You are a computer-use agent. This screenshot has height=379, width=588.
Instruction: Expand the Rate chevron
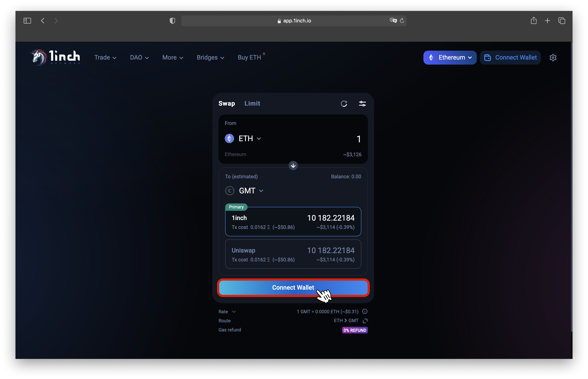234,312
